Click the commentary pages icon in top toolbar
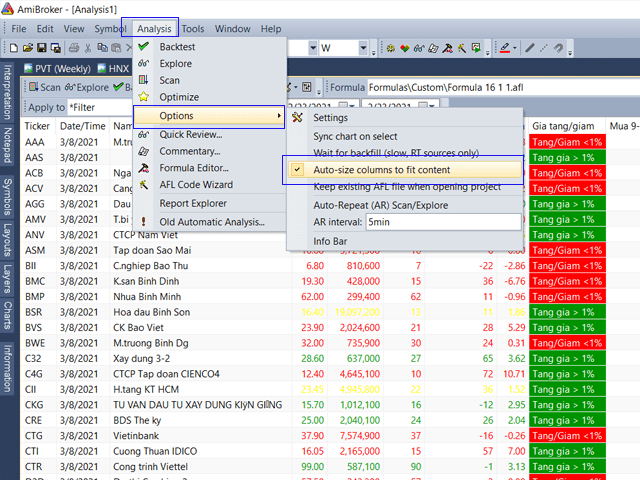This screenshot has height=480, width=640. click(433, 49)
